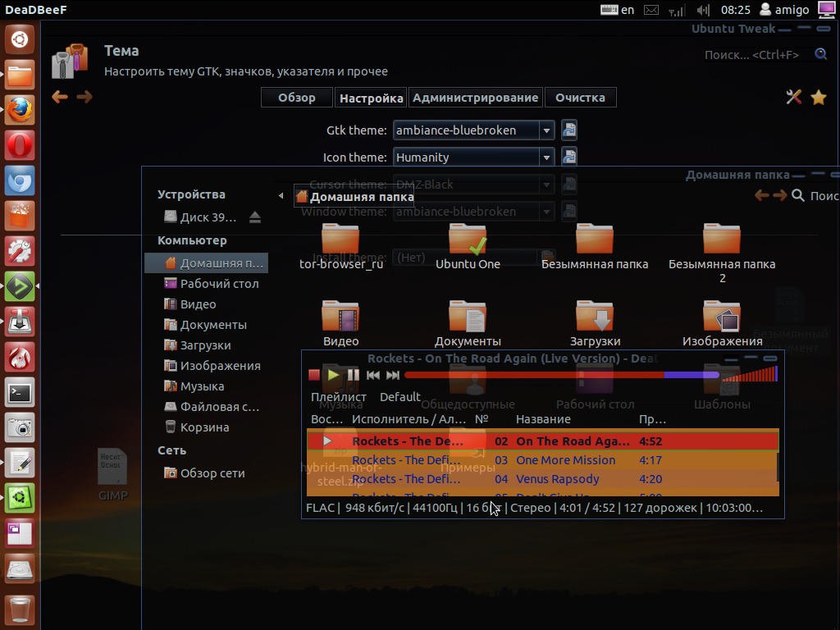Reset the Icon theme to default
Image resolution: width=840 pixels, height=630 pixels.
pyautogui.click(x=569, y=157)
